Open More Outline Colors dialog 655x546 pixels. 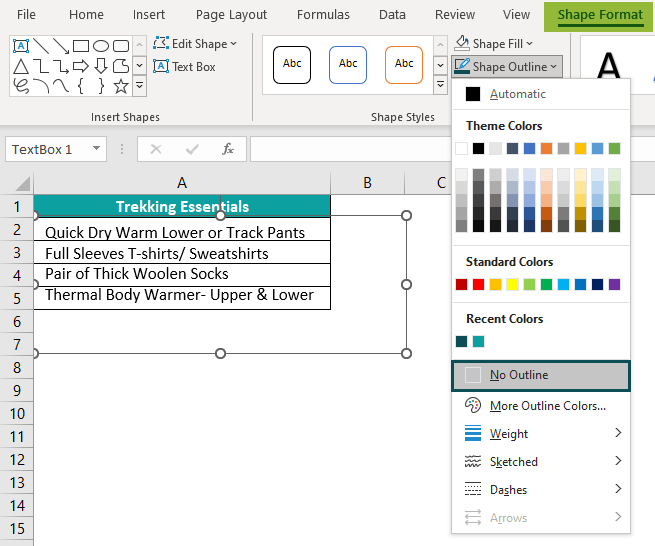541,406
